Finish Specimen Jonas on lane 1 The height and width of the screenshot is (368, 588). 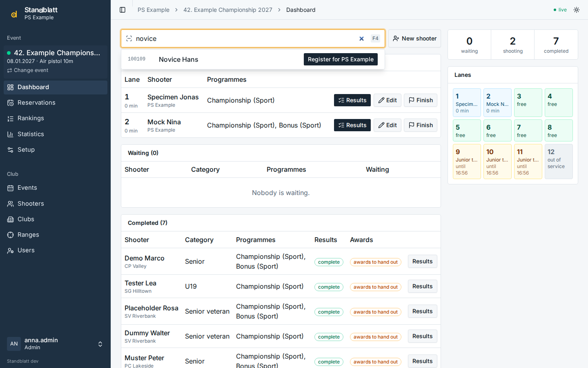421,100
